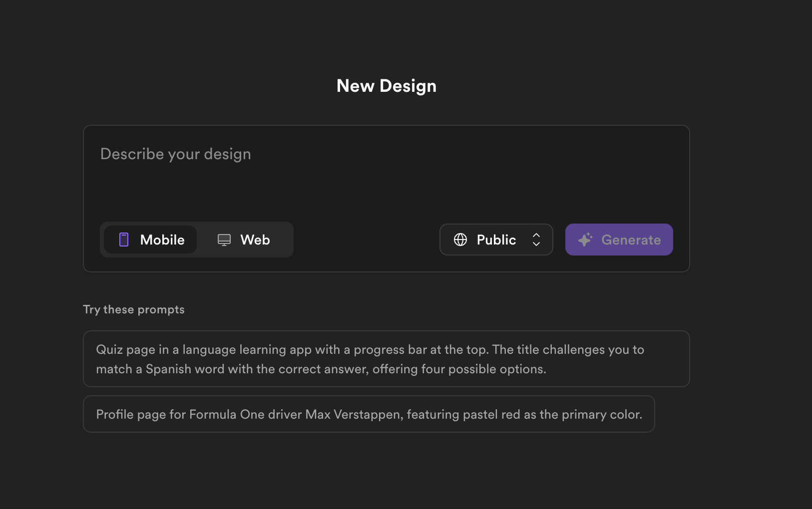Click the globe icon beside Public
This screenshot has width=812, height=509.
460,240
